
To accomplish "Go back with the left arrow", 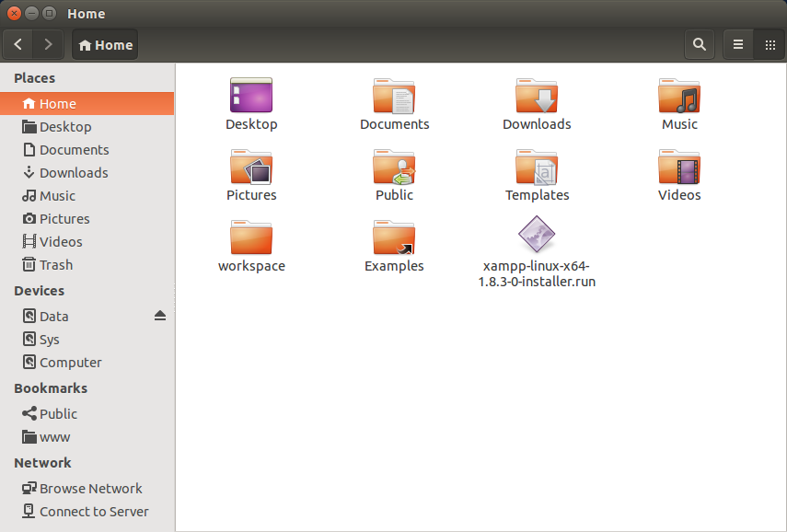I will point(18,44).
